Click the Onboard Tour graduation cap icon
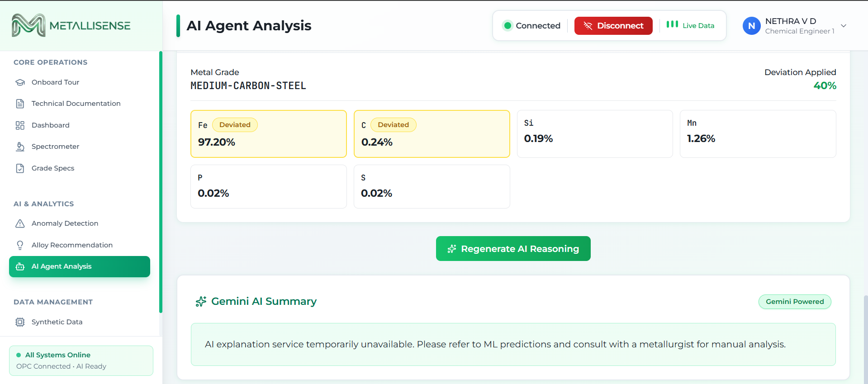 pyautogui.click(x=20, y=82)
